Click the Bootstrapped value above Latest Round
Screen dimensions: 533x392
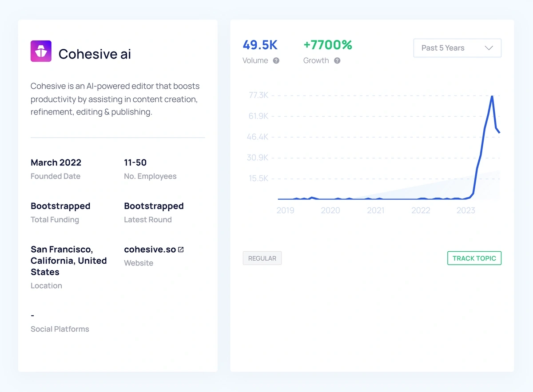pyautogui.click(x=154, y=206)
